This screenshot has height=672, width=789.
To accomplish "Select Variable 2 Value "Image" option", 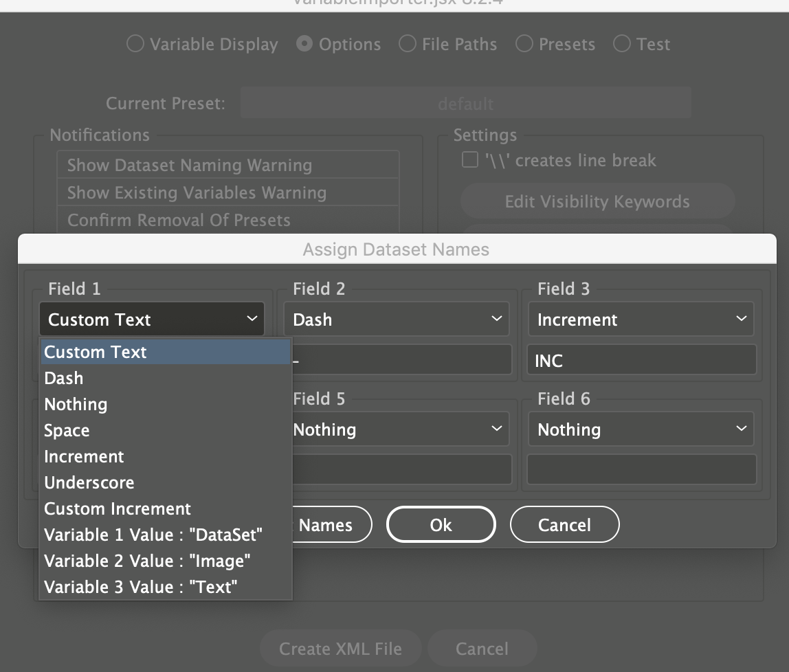I will tap(147, 561).
